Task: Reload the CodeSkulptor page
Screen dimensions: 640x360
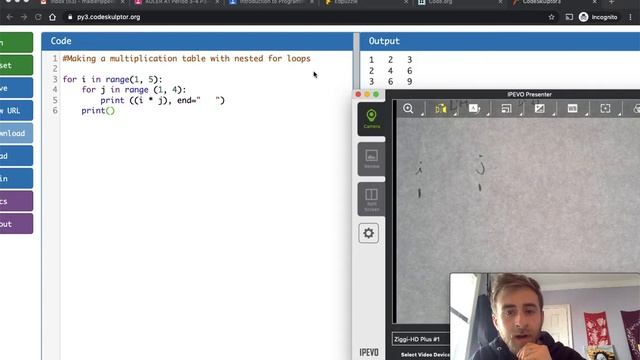Action: (38, 17)
